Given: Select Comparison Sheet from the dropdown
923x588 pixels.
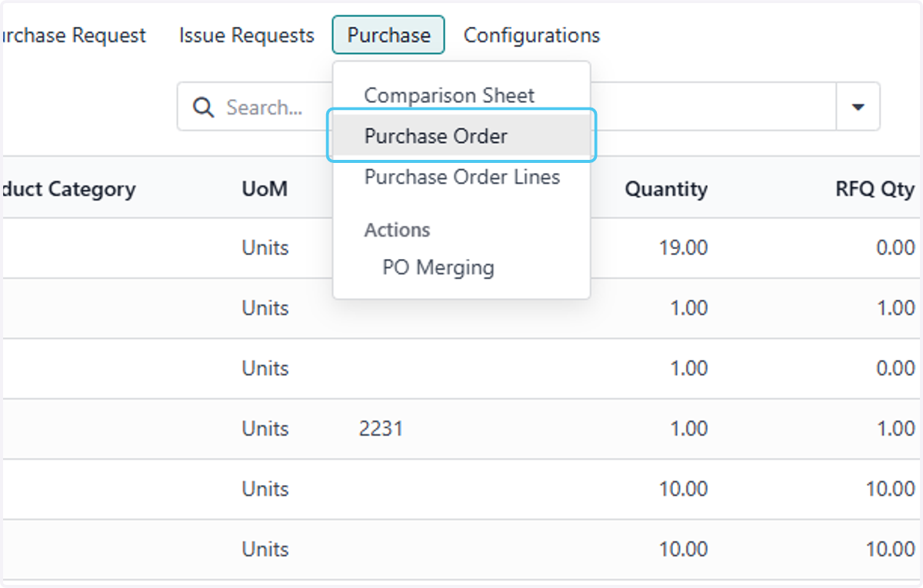Looking at the screenshot, I should click(x=449, y=95).
